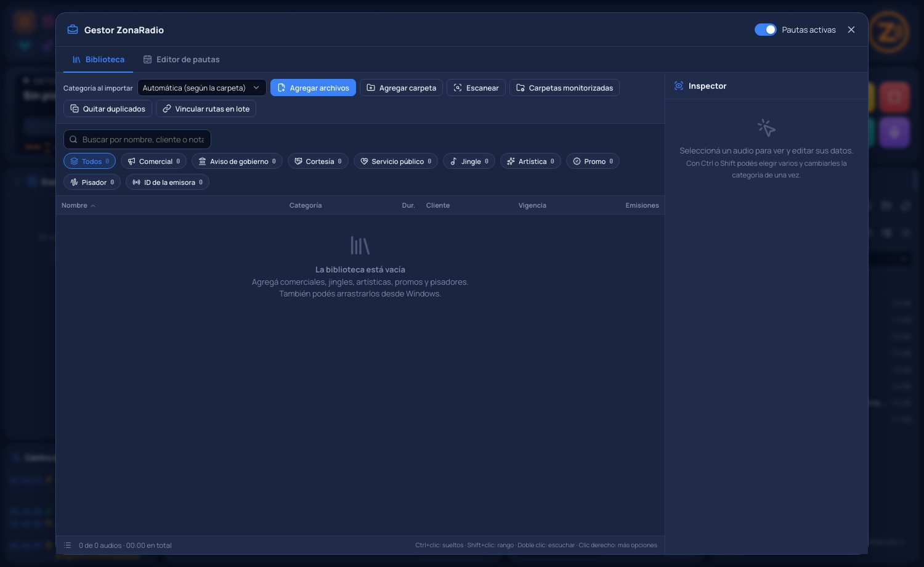Focus the search field for name or client
This screenshot has width=924, height=567.
[x=137, y=139]
